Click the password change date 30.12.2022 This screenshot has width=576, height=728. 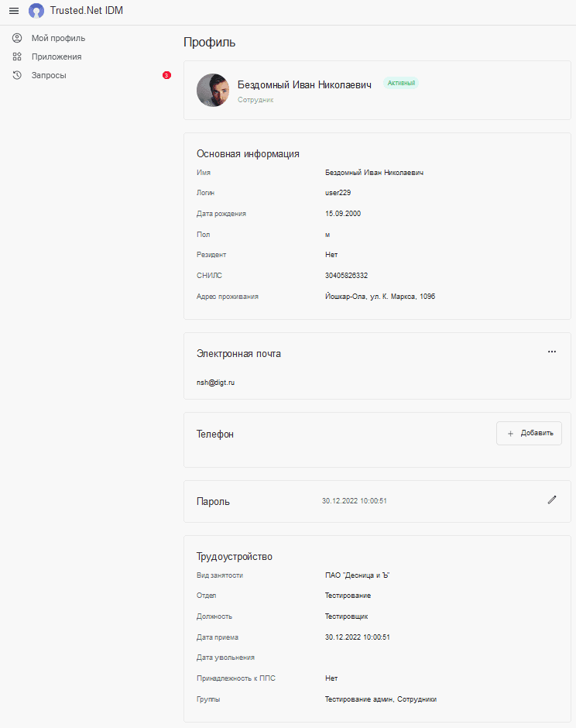click(340, 501)
